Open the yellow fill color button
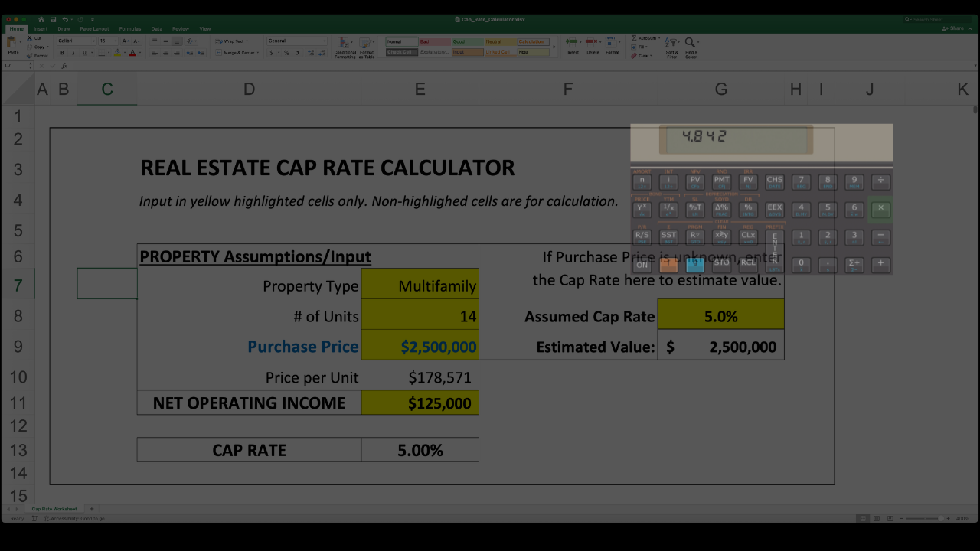Viewport: 980px width, 551px height. (x=116, y=53)
